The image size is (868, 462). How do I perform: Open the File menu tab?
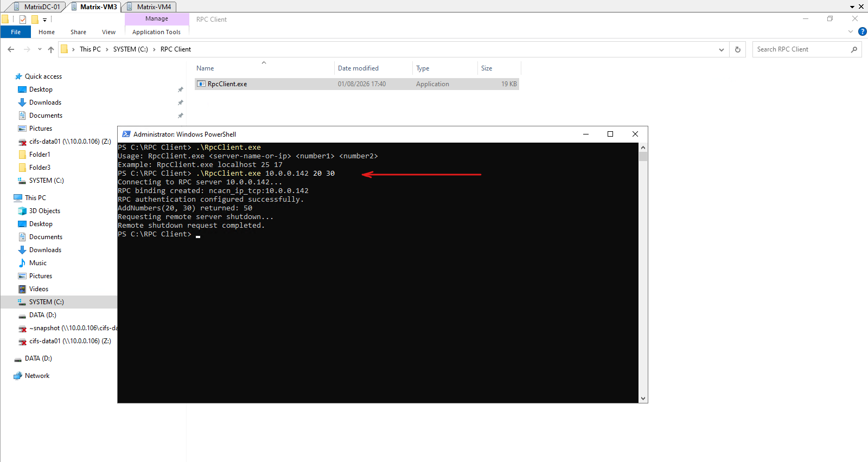[16, 32]
